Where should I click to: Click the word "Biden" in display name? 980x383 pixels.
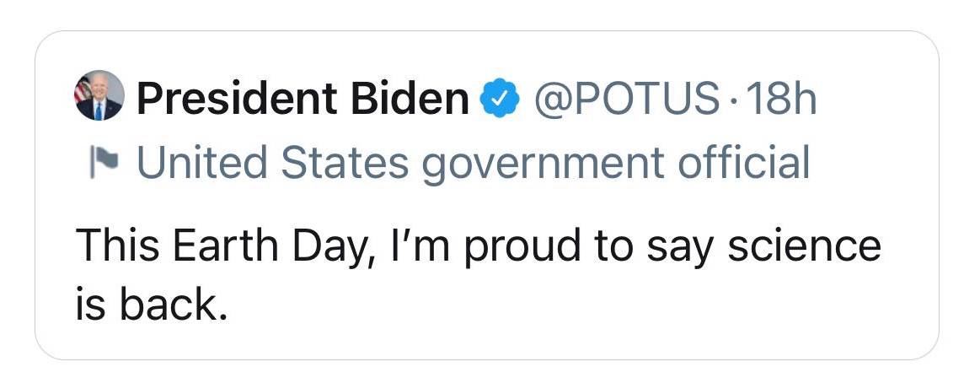tap(403, 100)
